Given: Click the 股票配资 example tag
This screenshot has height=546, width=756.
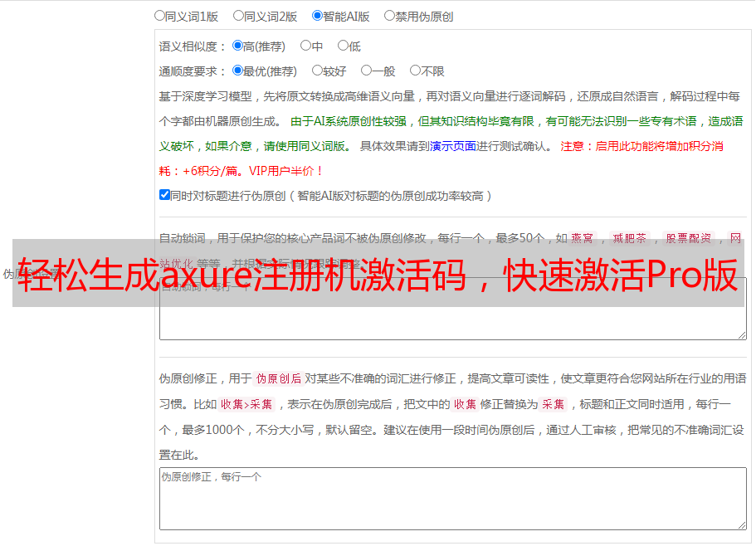Looking at the screenshot, I should (x=689, y=238).
